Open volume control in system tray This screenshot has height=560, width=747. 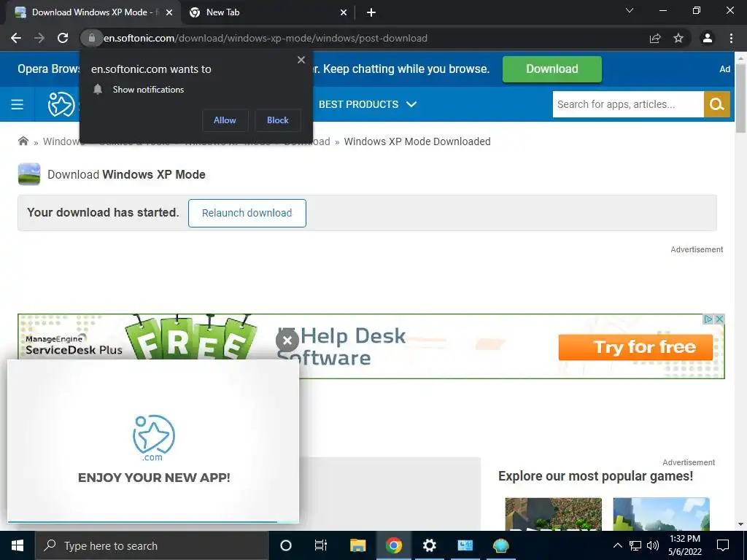point(653,545)
